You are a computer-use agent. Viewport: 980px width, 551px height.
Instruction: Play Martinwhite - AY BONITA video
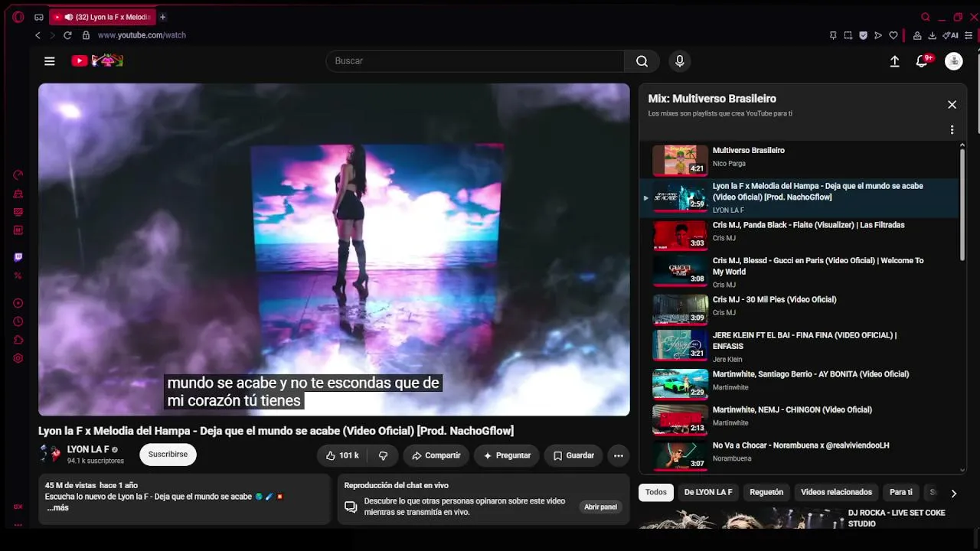click(799, 383)
